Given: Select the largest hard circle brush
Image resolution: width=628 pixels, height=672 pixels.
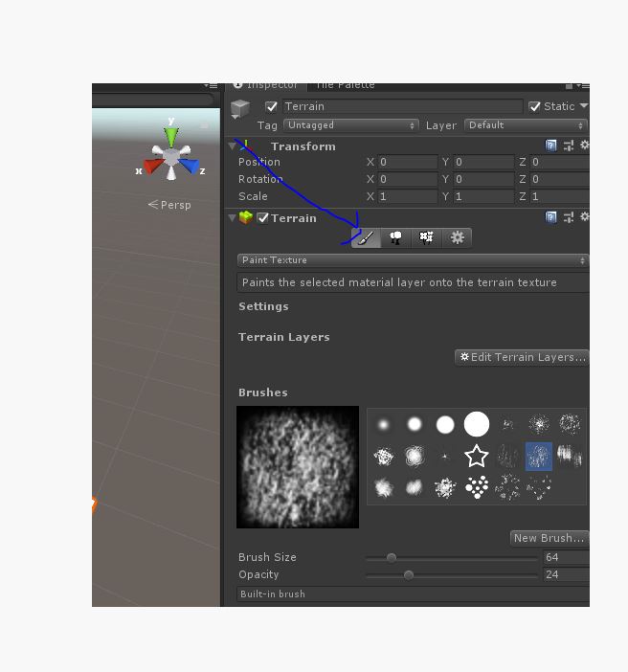Looking at the screenshot, I should pos(476,424).
